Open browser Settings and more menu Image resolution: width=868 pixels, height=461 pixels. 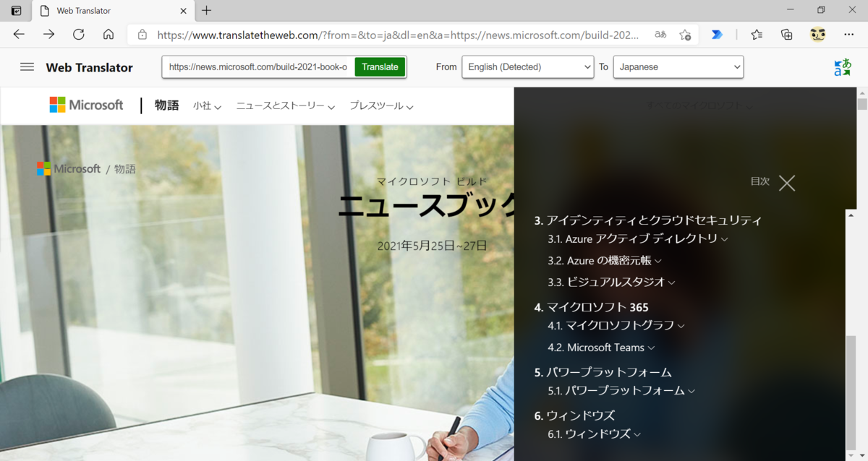[x=848, y=35]
